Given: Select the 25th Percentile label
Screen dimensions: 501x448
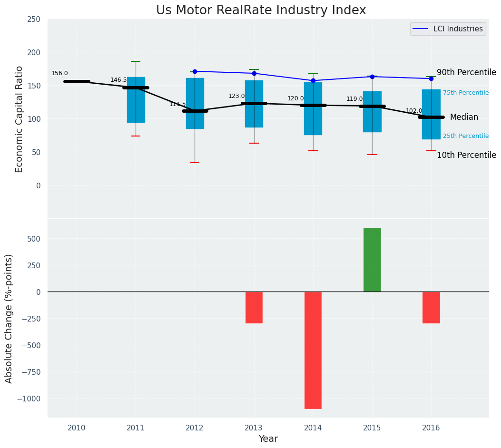Looking at the screenshot, I should tap(465, 136).
